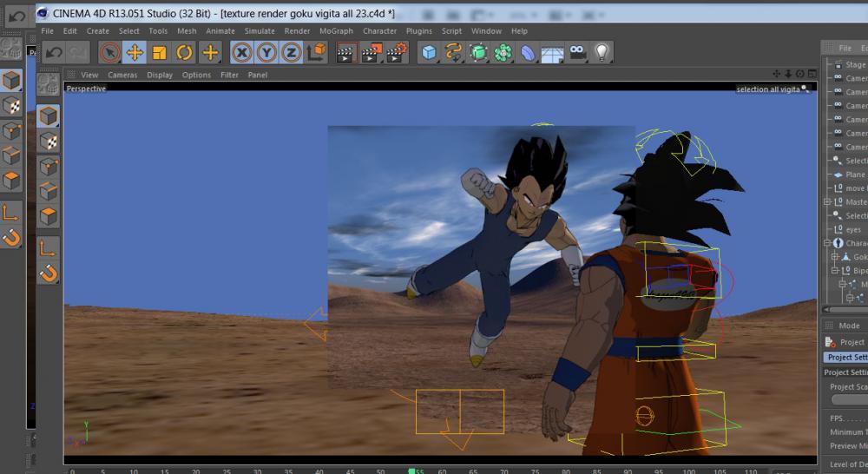Open the viewport Filter menu
The height and width of the screenshot is (474, 868).
click(229, 75)
